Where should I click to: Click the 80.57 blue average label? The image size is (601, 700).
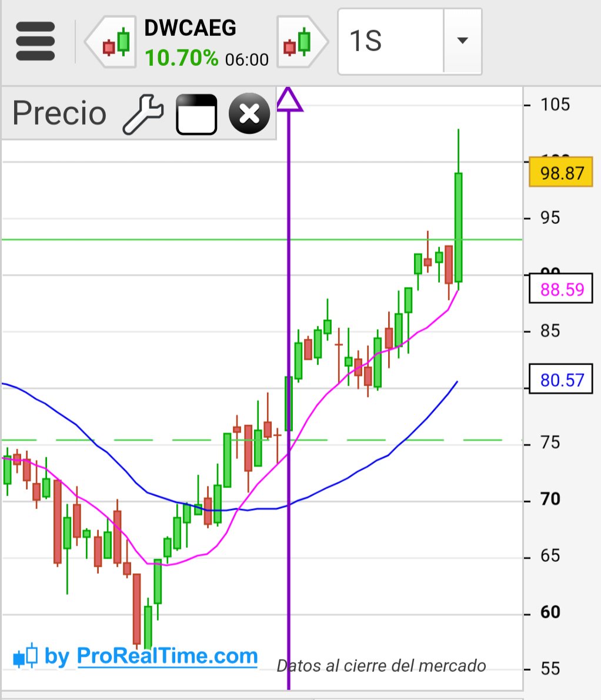pos(561,379)
